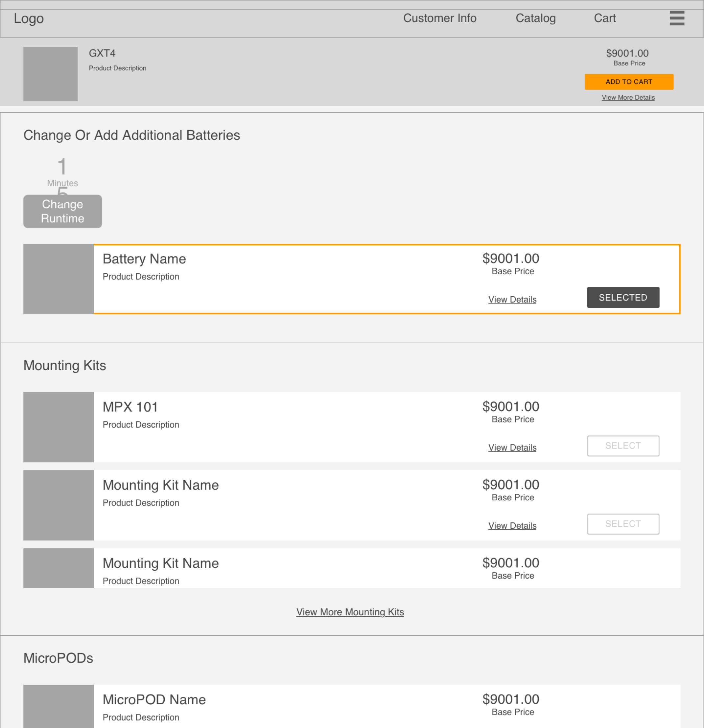Click the MPX 101 product thumbnail

[x=59, y=427]
